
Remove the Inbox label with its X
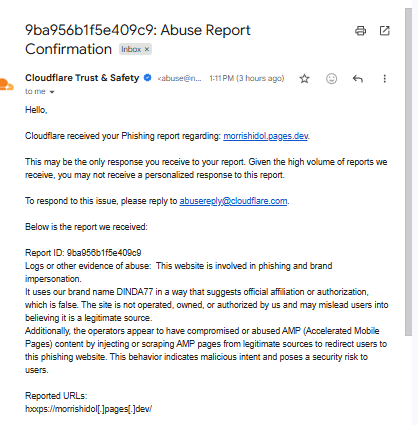pos(147,49)
